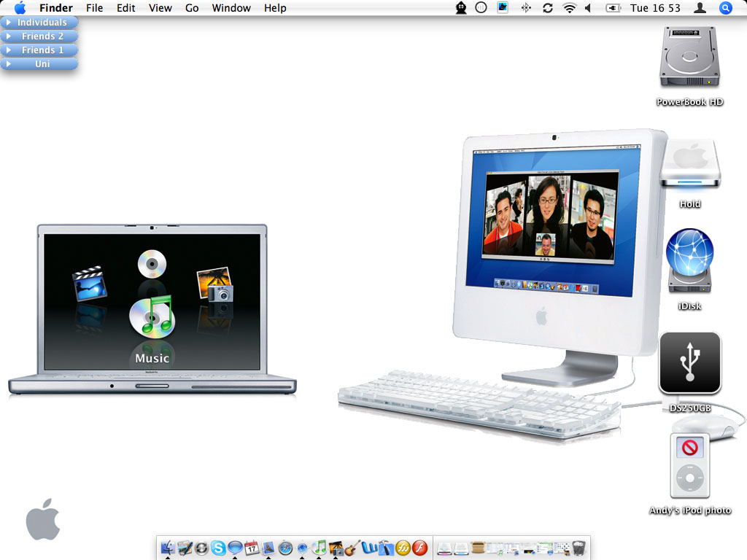
Task: Click the hooded figure menu bar icon
Action: 461,7
